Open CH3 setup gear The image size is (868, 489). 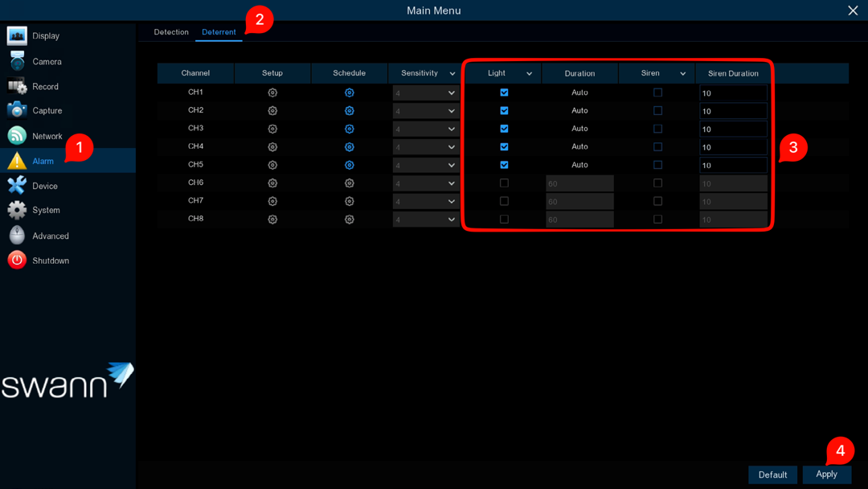272,129
